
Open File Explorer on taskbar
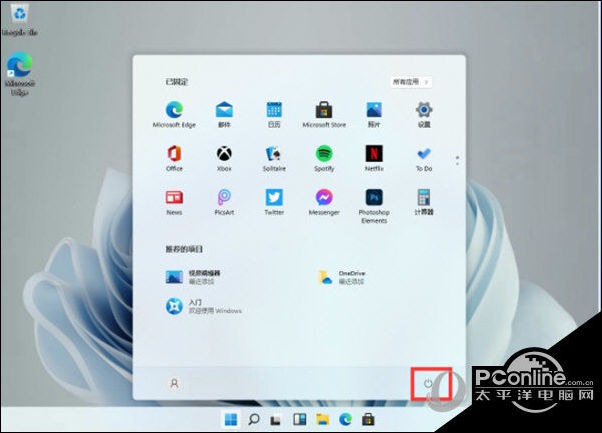point(322,420)
